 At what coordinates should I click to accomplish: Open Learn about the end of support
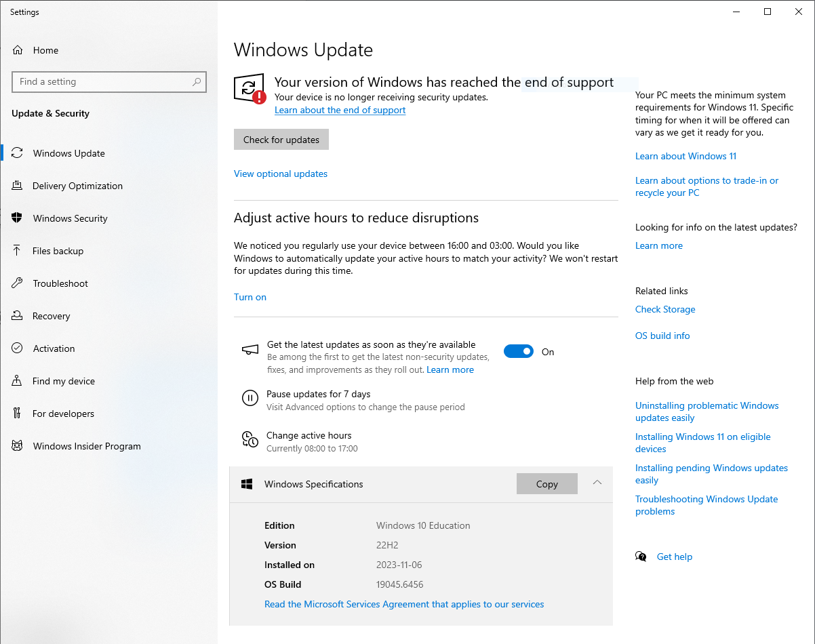340,110
